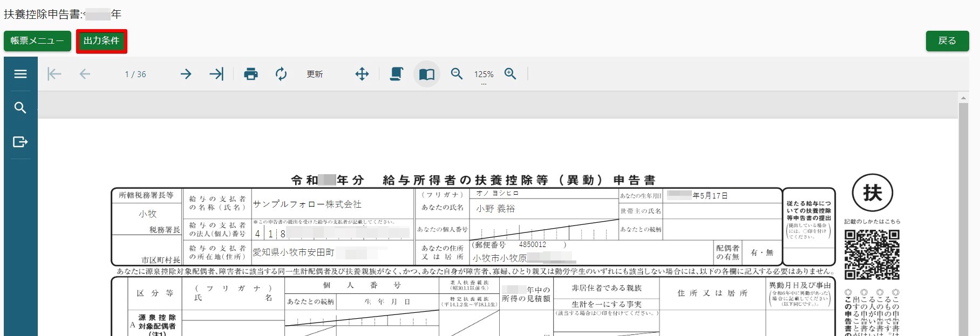Screen dimensions: 980x336
Task: Switch to single page view icon
Action: click(x=397, y=74)
